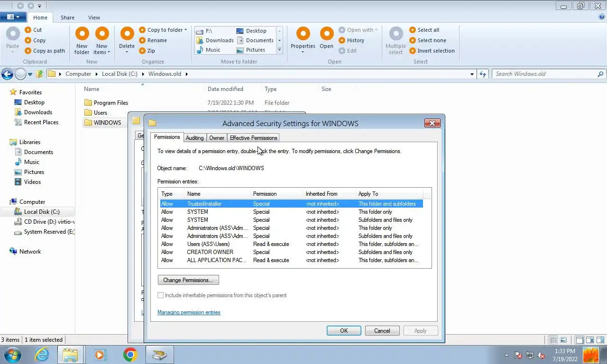The image size is (607, 364).
Task: Click Cancel in Advanced Security Settings
Action: (x=382, y=331)
